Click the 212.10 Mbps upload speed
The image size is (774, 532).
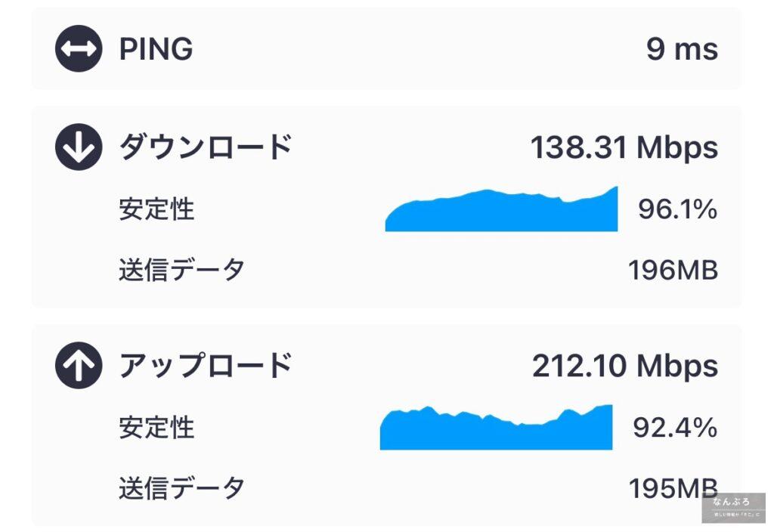(625, 366)
